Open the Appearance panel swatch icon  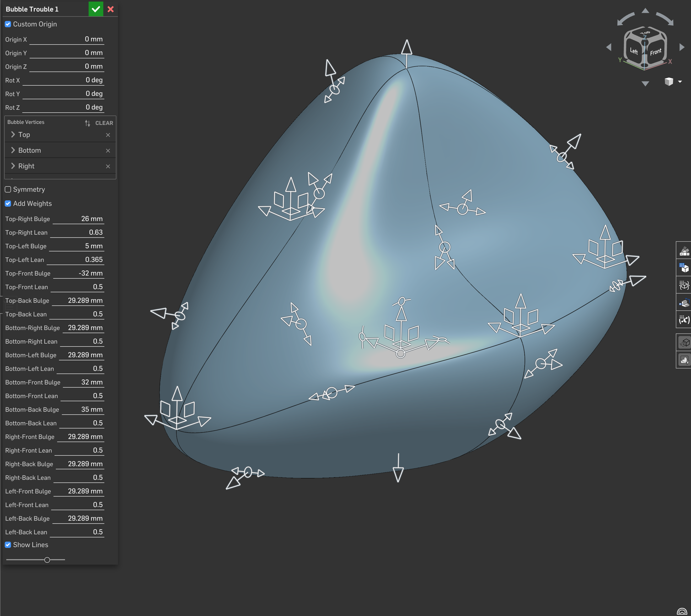(684, 251)
